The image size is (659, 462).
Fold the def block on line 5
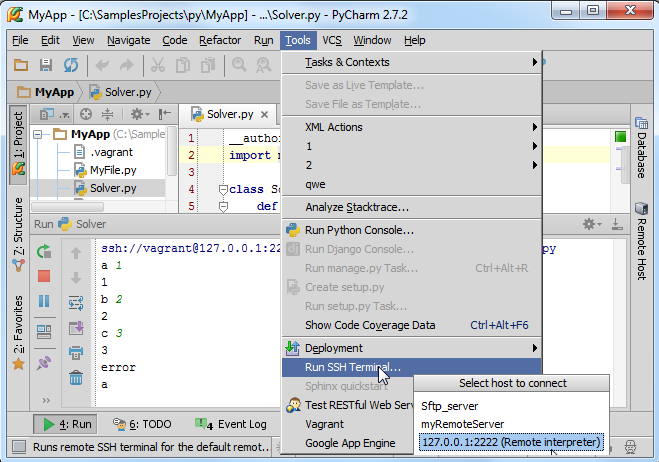tap(223, 206)
